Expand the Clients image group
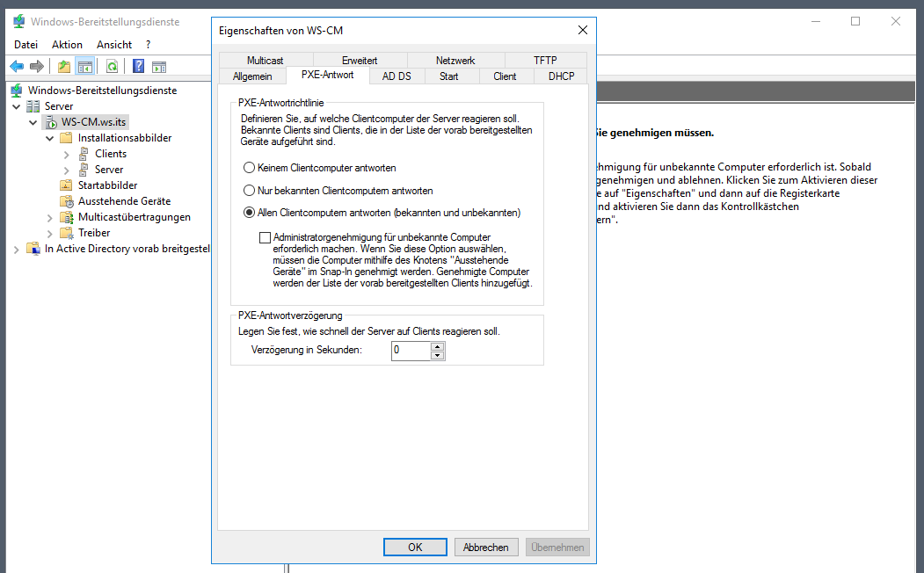924x573 pixels. coord(67,155)
